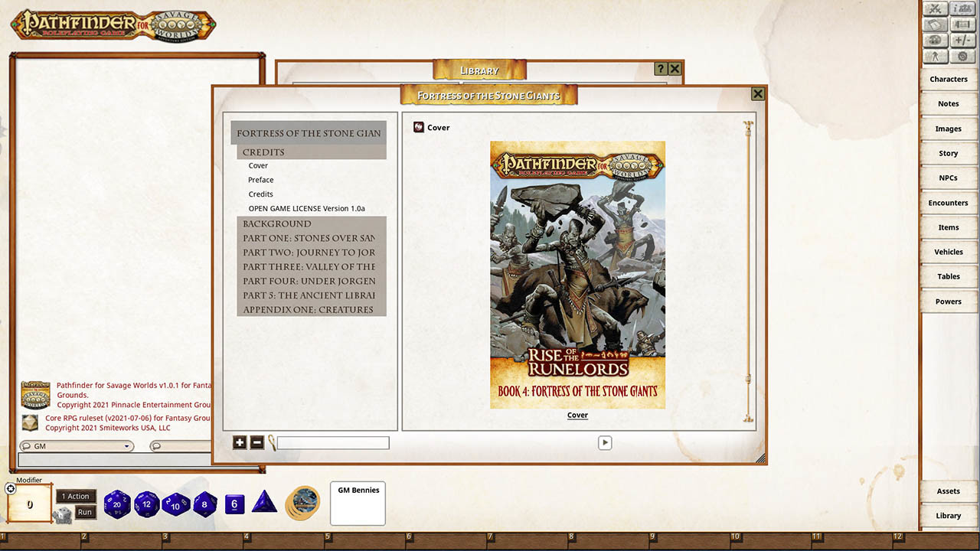980x551 pixels.
Task: Expand the BACKGROUND section
Action: (x=312, y=223)
